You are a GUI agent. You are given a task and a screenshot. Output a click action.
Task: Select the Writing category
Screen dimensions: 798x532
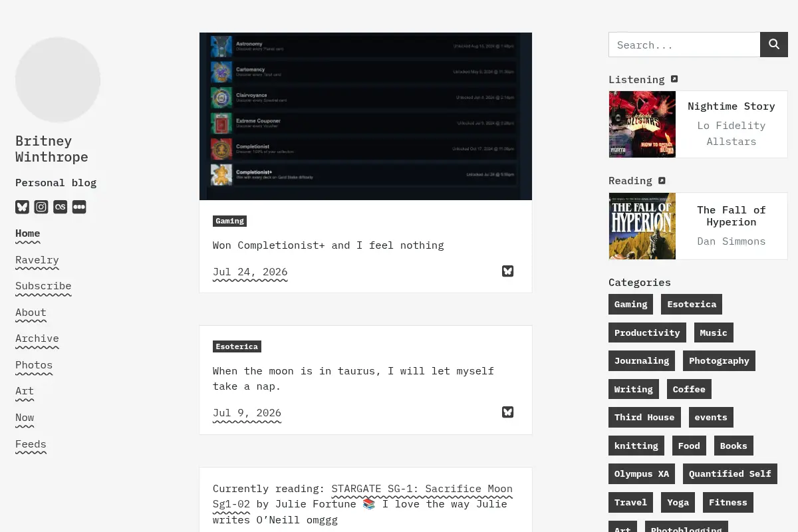(634, 389)
